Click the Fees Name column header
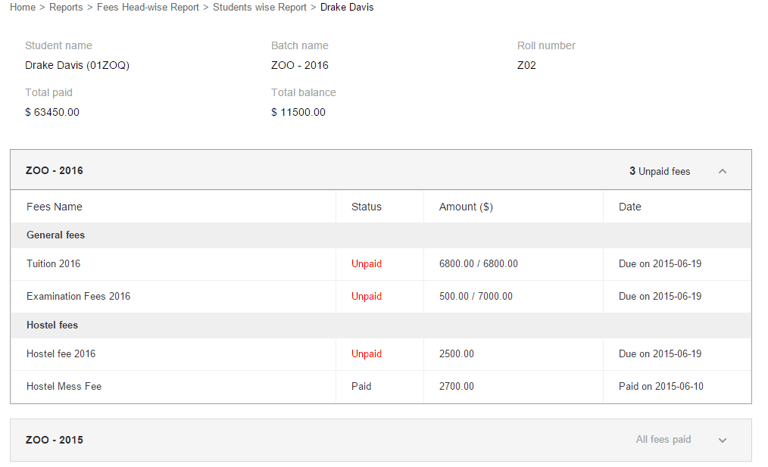Viewport: 768px width, 467px height. (54, 207)
